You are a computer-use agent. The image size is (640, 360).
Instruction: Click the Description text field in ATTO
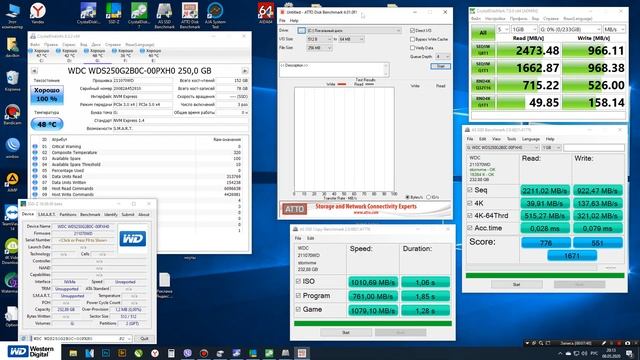[x=334, y=69]
